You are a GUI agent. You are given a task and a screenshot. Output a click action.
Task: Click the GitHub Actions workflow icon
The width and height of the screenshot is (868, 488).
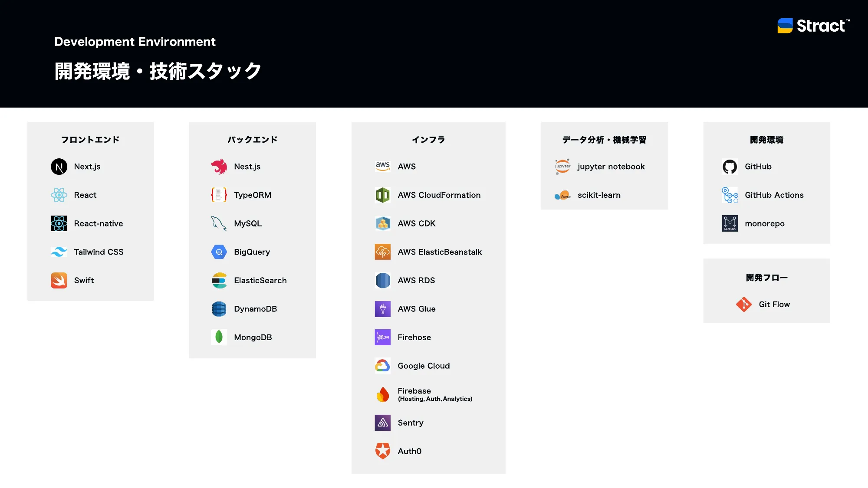pos(730,195)
